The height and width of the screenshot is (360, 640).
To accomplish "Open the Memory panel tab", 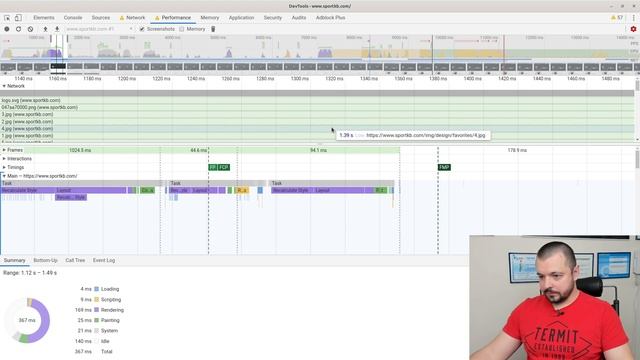I will (209, 18).
